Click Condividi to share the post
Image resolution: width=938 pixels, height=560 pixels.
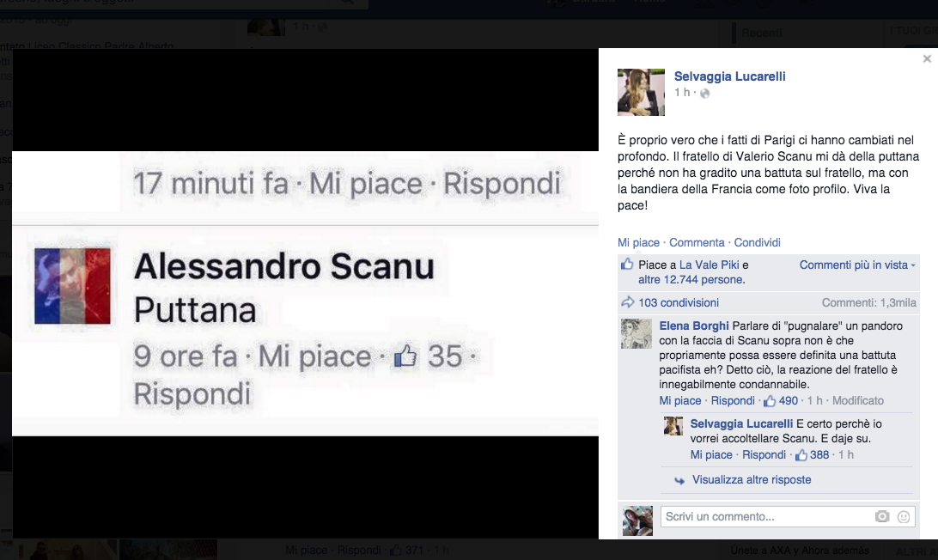click(x=757, y=243)
